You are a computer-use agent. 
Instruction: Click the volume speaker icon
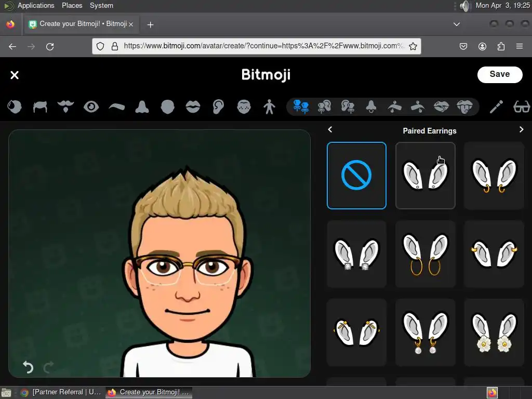click(465, 6)
